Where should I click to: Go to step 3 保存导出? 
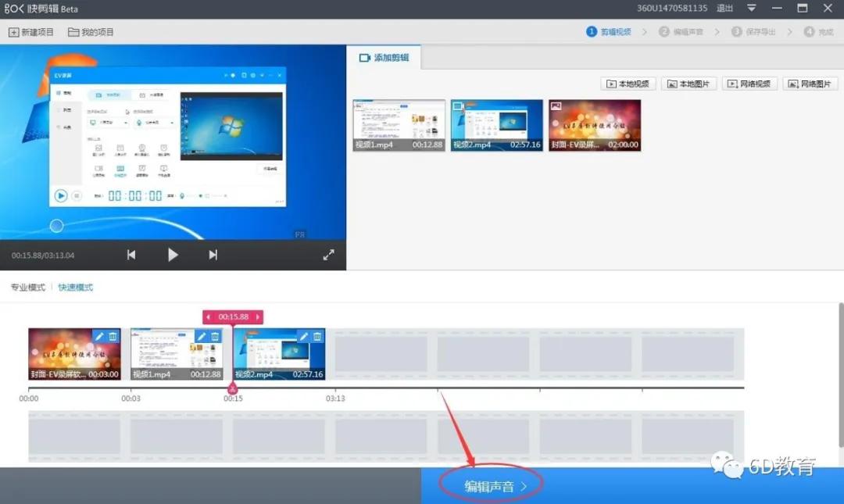753,32
